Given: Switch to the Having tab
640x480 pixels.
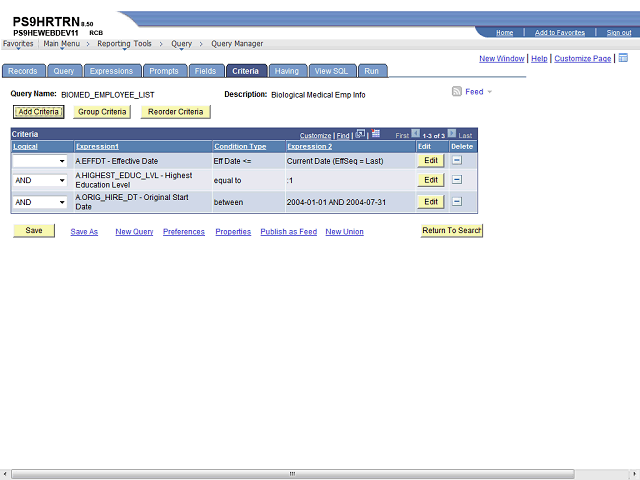Looking at the screenshot, I should (287, 71).
